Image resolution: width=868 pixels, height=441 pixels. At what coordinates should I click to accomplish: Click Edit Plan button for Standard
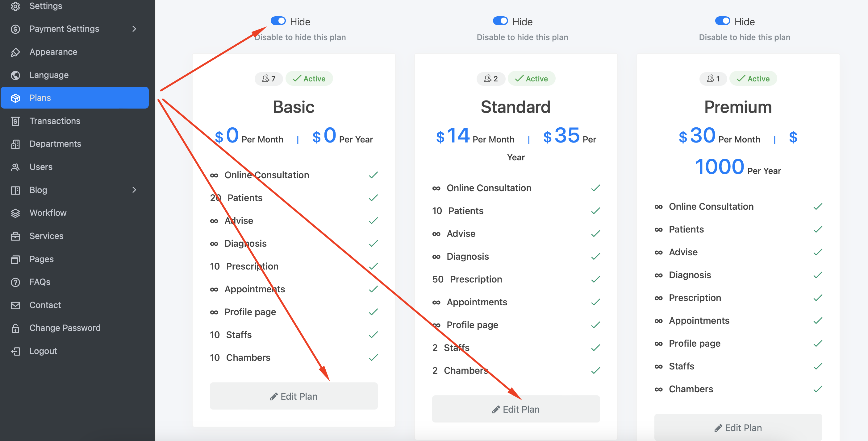tap(516, 409)
